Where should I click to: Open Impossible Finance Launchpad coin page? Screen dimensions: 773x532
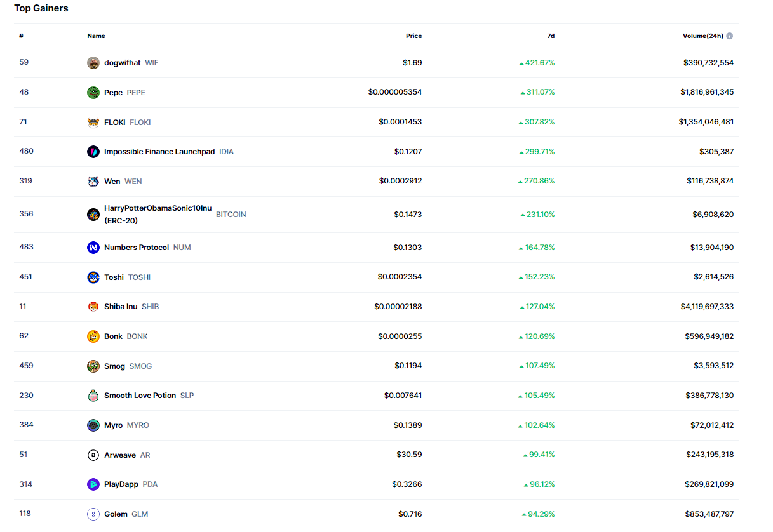coord(159,152)
